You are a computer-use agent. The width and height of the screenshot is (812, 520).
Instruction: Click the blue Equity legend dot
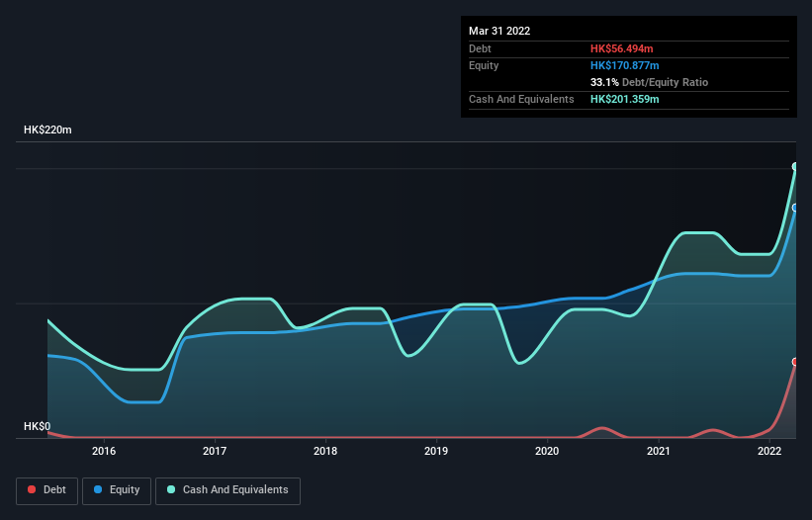[98, 489]
